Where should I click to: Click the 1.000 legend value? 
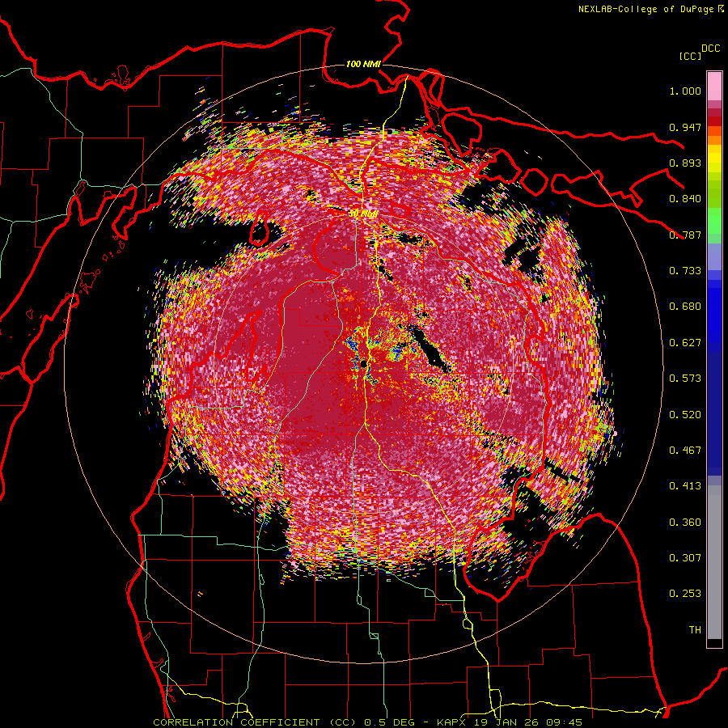685,91
